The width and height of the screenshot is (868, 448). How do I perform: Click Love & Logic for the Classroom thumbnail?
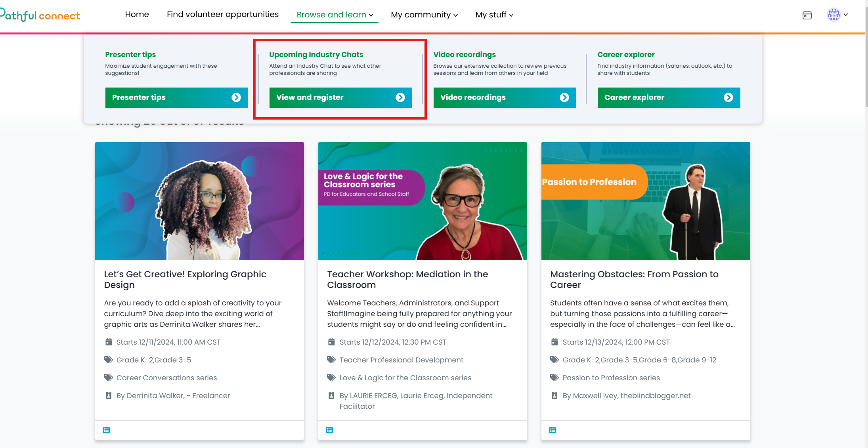pyautogui.click(x=423, y=201)
